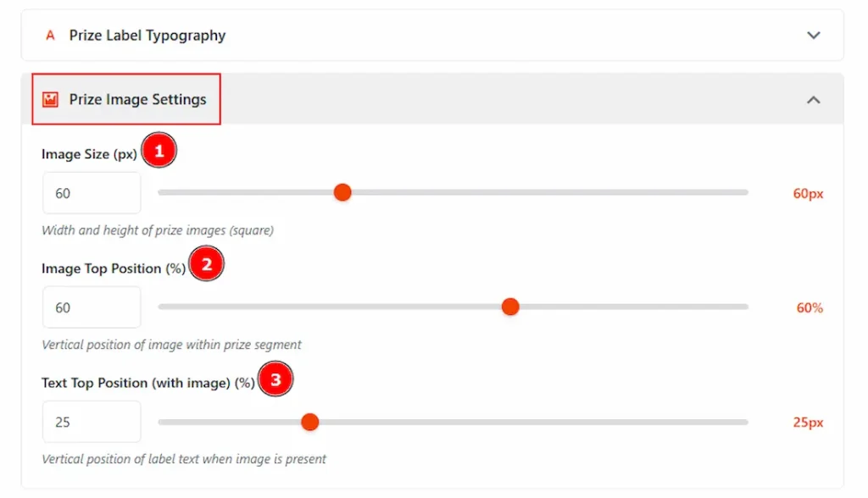Collapse the Prize Image Settings section
Screen dimensions: 868x498
point(813,99)
